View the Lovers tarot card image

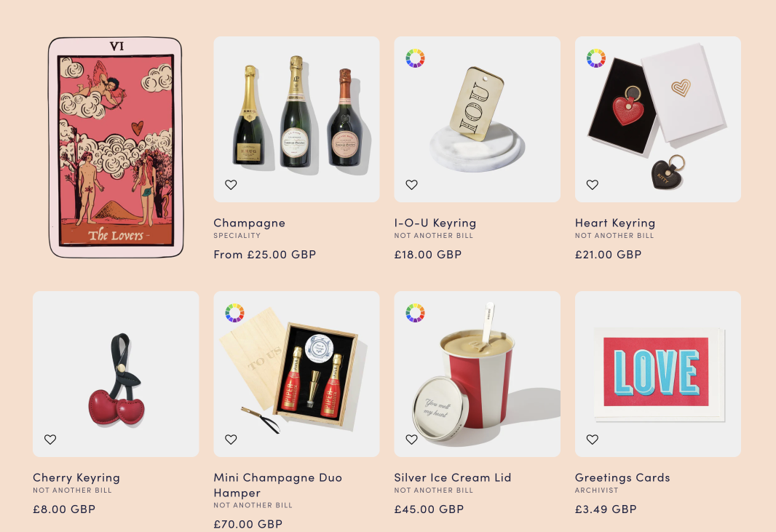tap(116, 147)
